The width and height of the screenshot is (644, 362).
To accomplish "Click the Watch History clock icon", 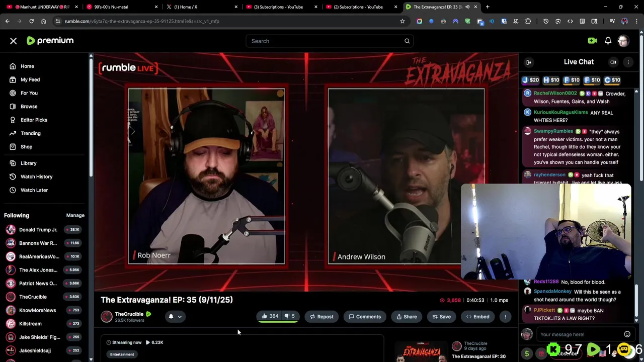I will 13,176.
